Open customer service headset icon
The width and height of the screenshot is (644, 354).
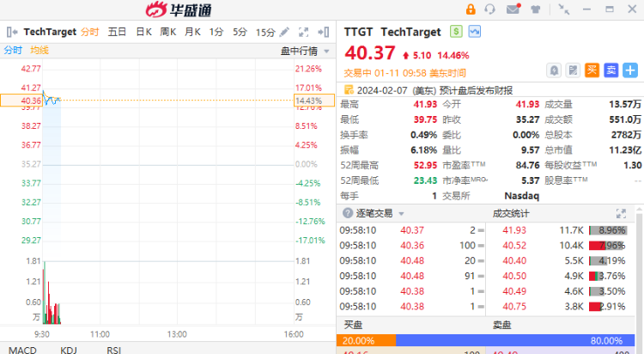click(x=489, y=9)
